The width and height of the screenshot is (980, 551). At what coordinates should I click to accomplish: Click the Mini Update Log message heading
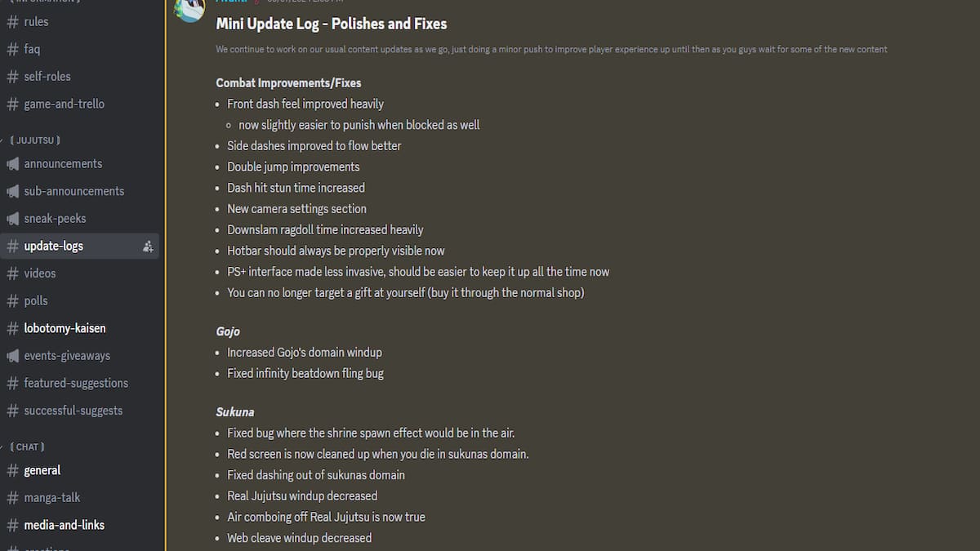point(331,24)
